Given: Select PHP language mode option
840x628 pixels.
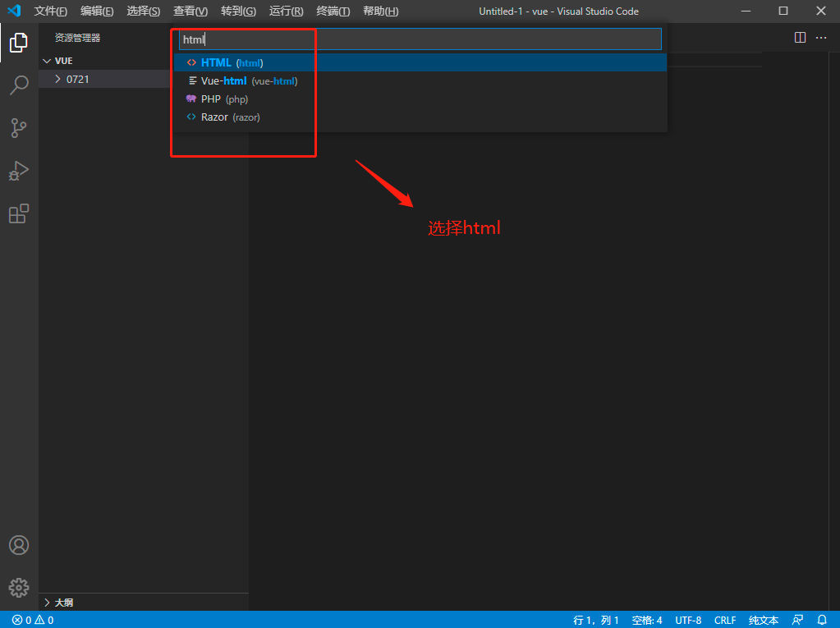Looking at the screenshot, I should [420, 99].
